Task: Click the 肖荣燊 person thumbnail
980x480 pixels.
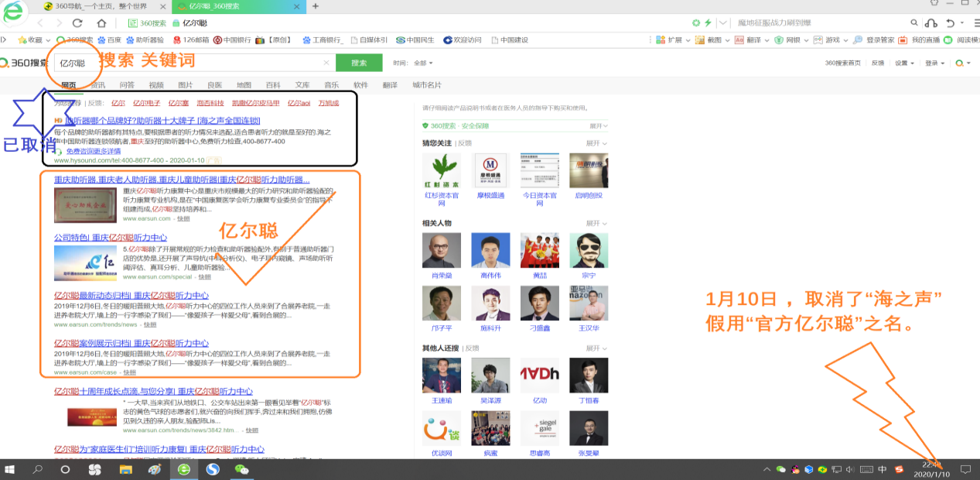Action: click(442, 251)
